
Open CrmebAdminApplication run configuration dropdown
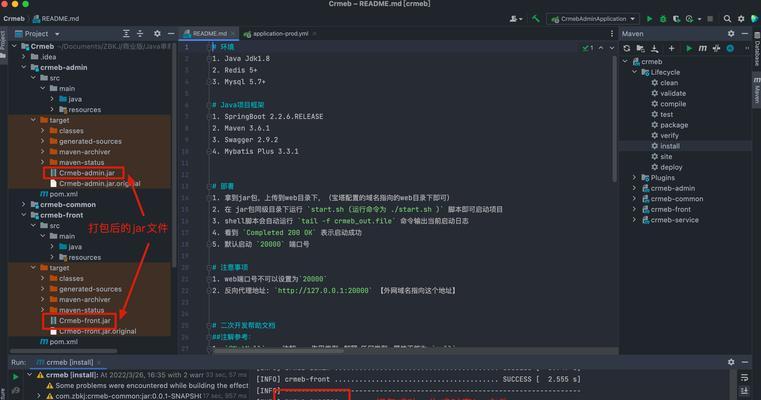[x=593, y=19]
